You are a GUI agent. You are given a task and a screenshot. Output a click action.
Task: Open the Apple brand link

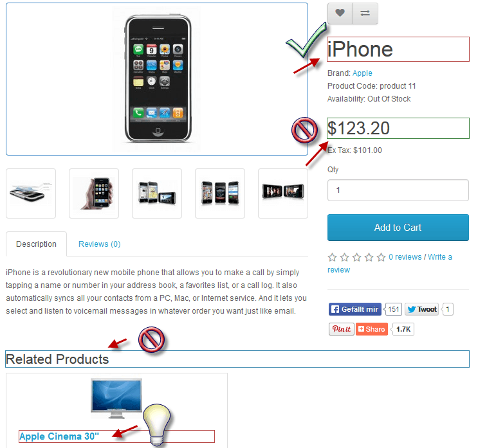click(362, 73)
